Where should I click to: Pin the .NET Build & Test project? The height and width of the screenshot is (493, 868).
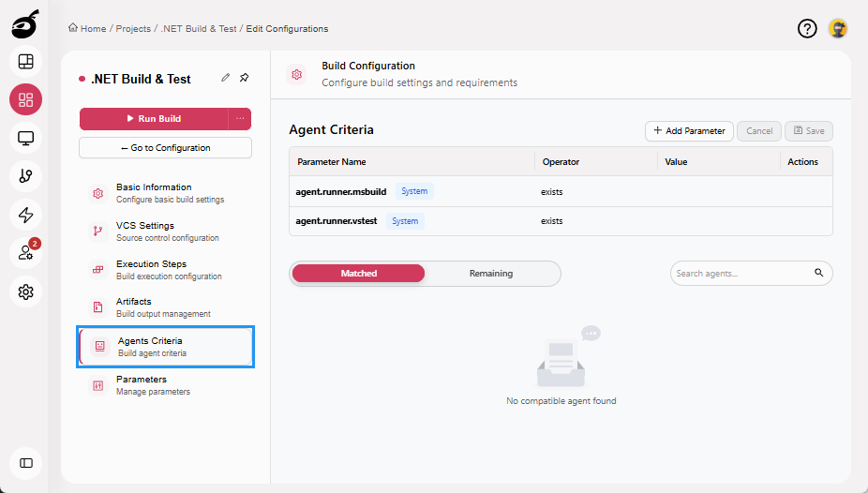pyautogui.click(x=244, y=78)
